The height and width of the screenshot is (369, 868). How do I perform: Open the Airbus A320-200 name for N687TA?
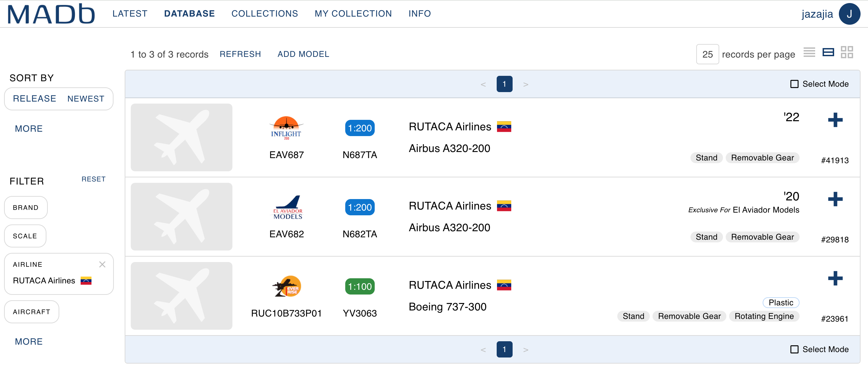(450, 148)
